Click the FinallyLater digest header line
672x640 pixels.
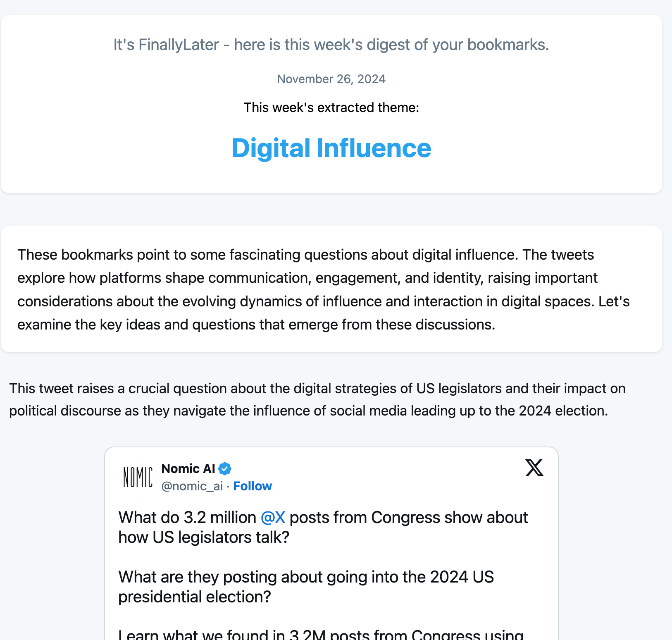click(x=331, y=45)
